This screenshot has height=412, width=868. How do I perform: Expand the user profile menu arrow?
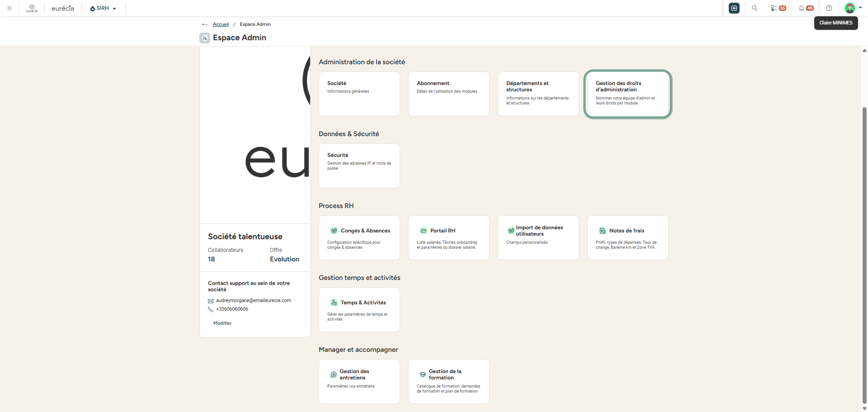(x=860, y=8)
